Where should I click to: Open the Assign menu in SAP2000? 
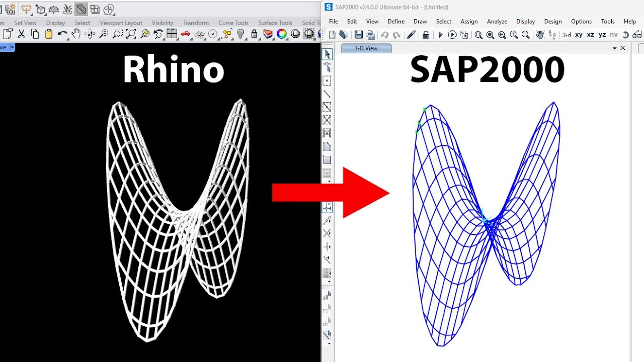pyautogui.click(x=469, y=22)
